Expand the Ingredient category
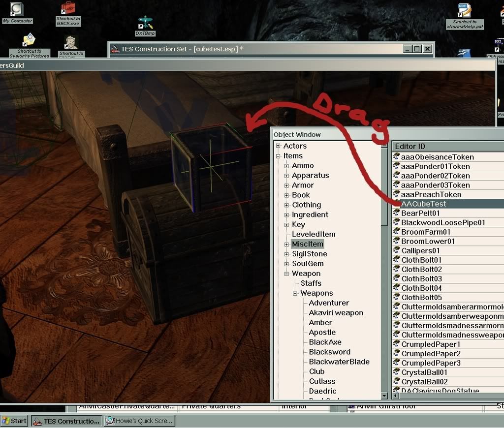This screenshot has width=504, height=428. (287, 215)
